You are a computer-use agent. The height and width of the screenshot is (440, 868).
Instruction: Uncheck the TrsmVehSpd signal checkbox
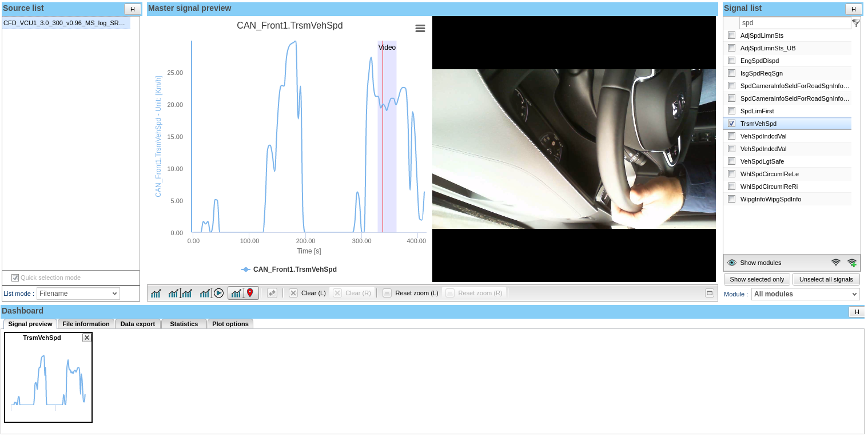coord(731,124)
